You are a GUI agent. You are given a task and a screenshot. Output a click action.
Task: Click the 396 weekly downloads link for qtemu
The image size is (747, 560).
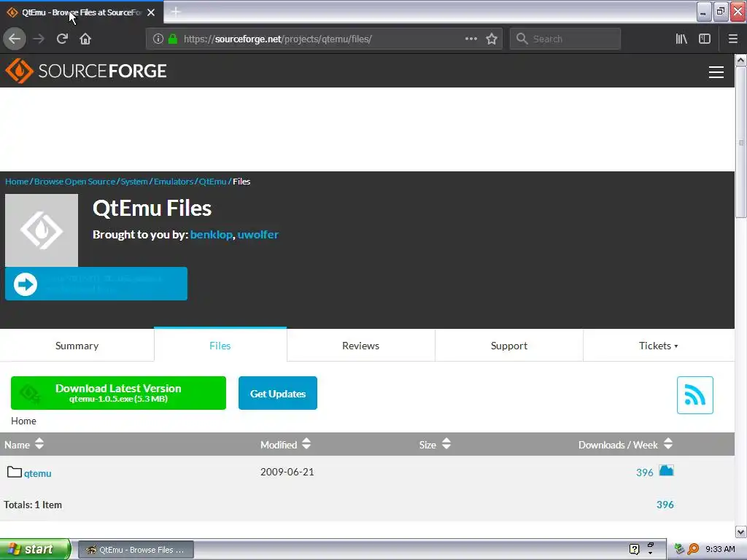[x=645, y=472]
